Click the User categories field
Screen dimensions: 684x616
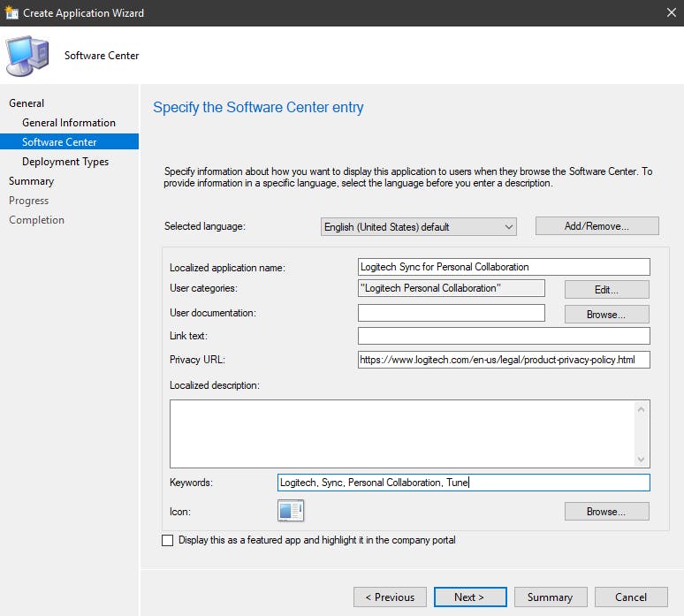pos(452,288)
